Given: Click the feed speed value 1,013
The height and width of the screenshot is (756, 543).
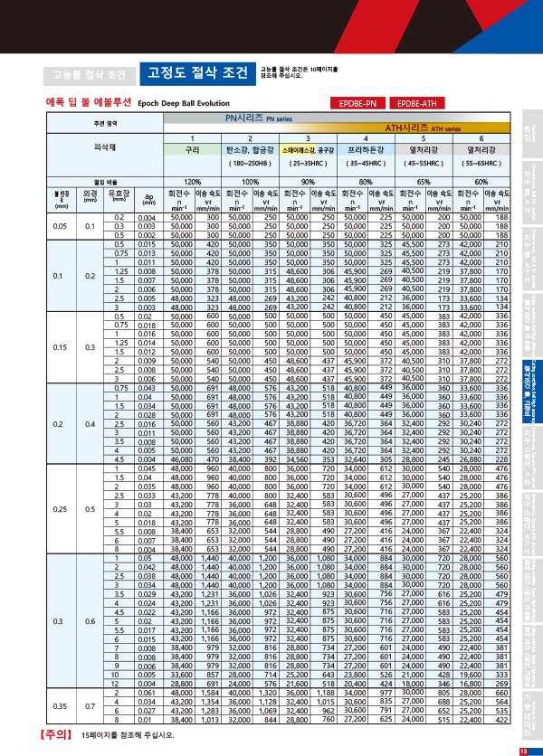Looking at the screenshot, I should point(210,720).
